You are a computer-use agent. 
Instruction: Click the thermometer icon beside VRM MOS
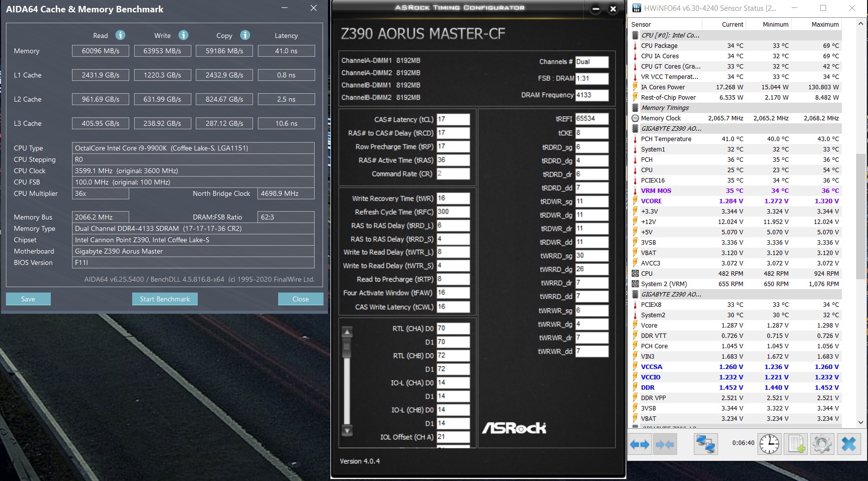point(635,191)
